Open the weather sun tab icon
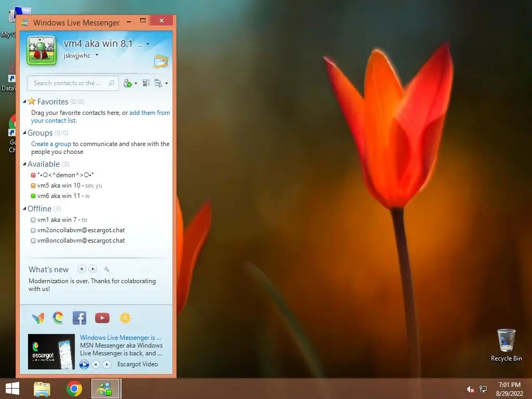The image size is (532, 399). click(125, 318)
